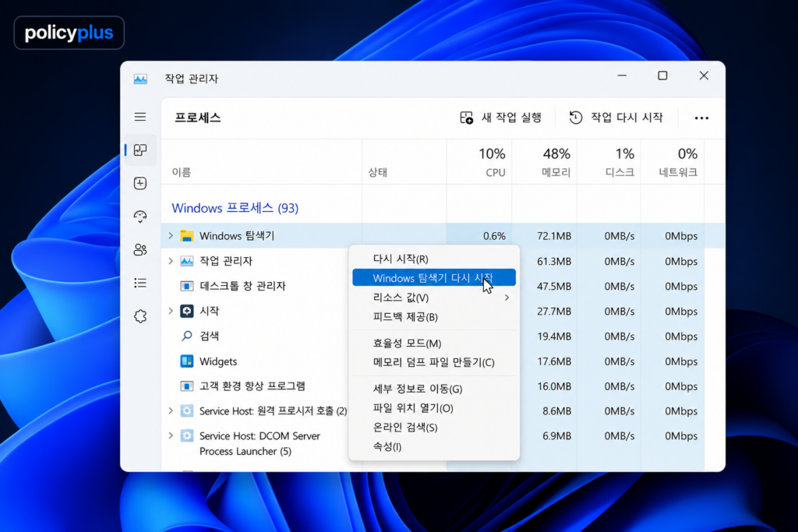This screenshot has width=798, height=532.
Task: Select Windows 탐색기 다시 시작 menu item
Action: pos(433,278)
